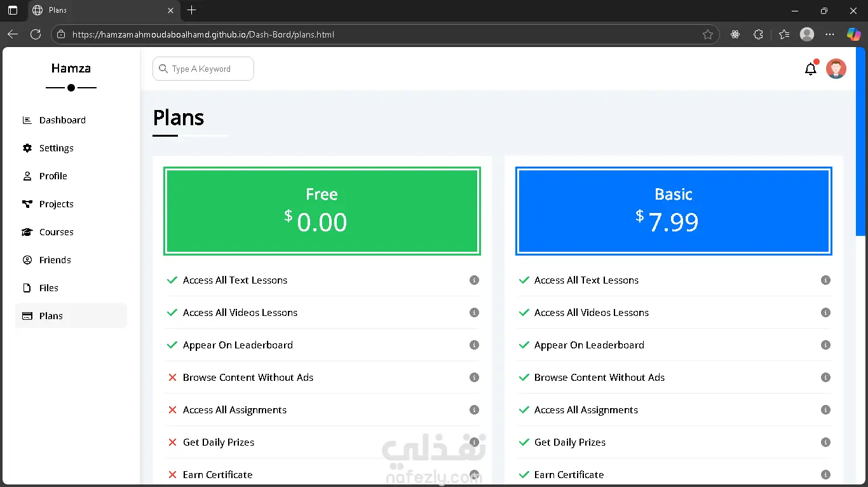Screen dimensions: 868x487
Task: Click "Browse Content Without Ads" in Basic plan
Action: click(599, 377)
